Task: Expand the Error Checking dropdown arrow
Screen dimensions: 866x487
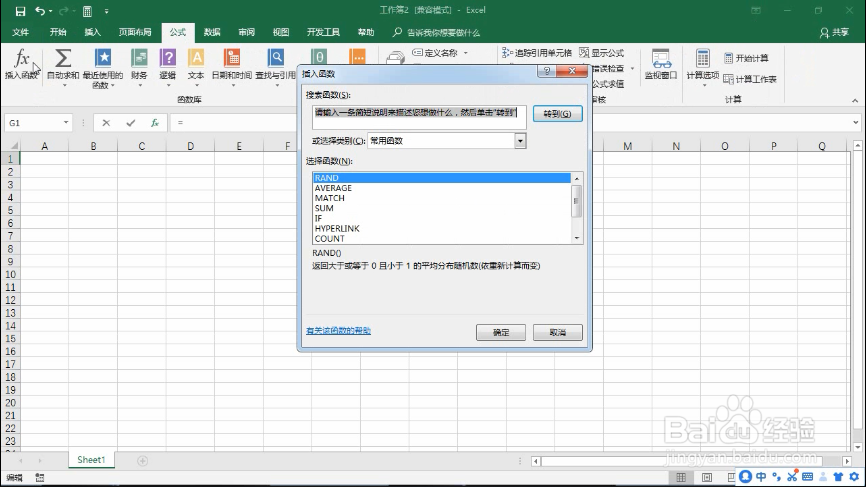Action: tap(632, 68)
